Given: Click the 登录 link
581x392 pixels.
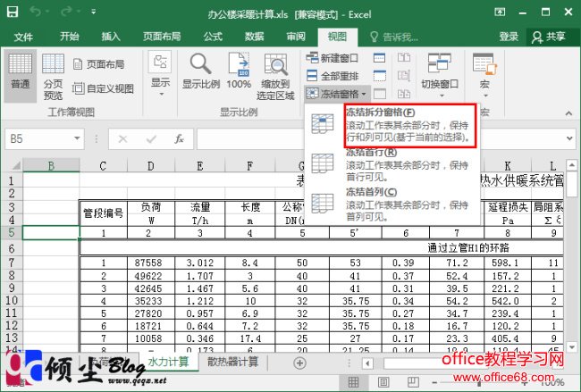Looking at the screenshot, I should coord(509,37).
